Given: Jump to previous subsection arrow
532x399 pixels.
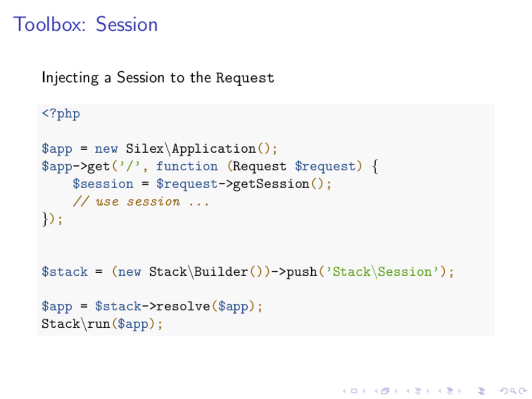Looking at the screenshot, I should tap(408, 391).
